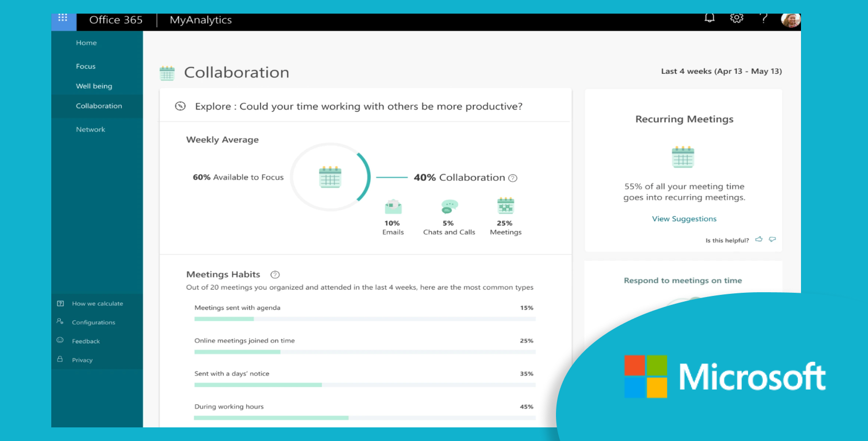
Task: Open settings gear in top bar
Action: (737, 18)
